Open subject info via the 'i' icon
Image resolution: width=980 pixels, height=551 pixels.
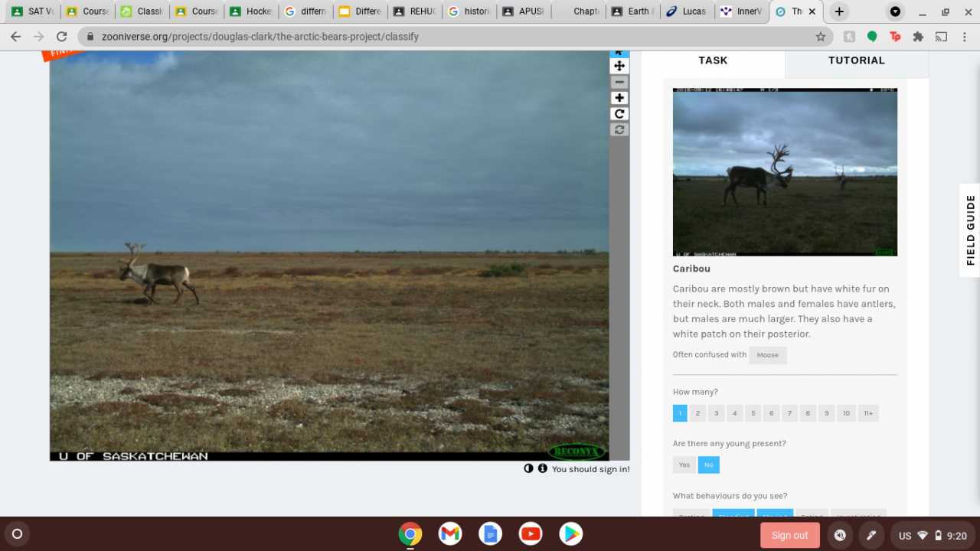pyautogui.click(x=542, y=468)
